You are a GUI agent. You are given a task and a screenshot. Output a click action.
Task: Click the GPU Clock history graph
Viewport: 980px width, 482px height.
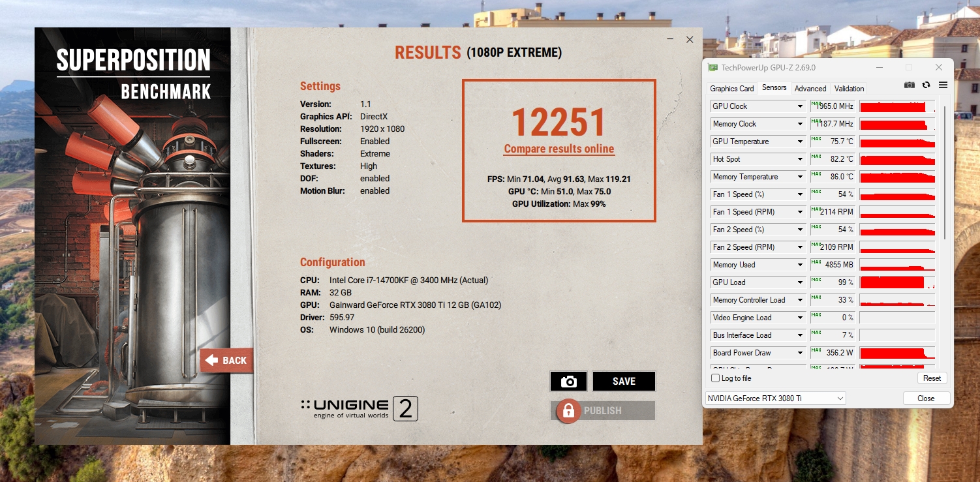click(x=897, y=106)
